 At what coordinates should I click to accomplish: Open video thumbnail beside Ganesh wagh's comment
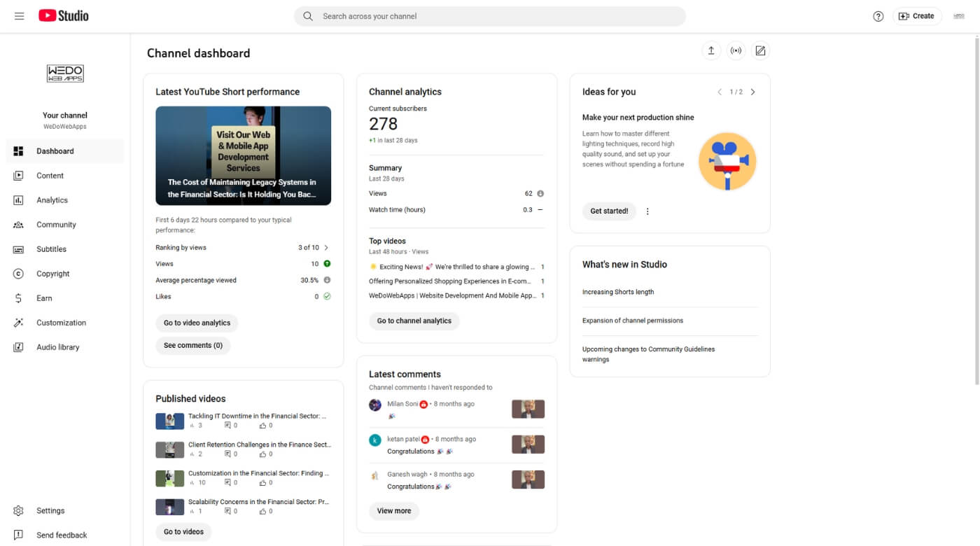[528, 479]
